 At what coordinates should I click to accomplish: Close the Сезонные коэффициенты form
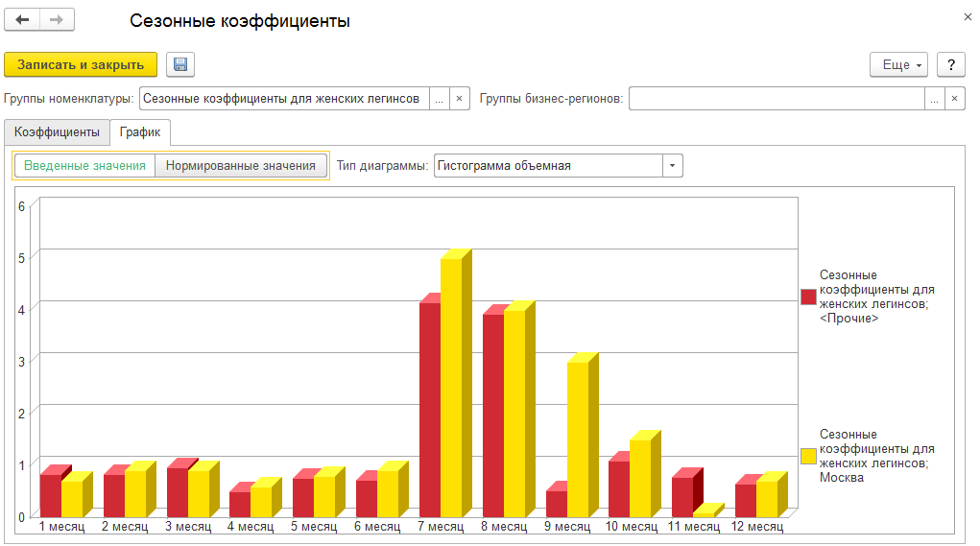966,16
